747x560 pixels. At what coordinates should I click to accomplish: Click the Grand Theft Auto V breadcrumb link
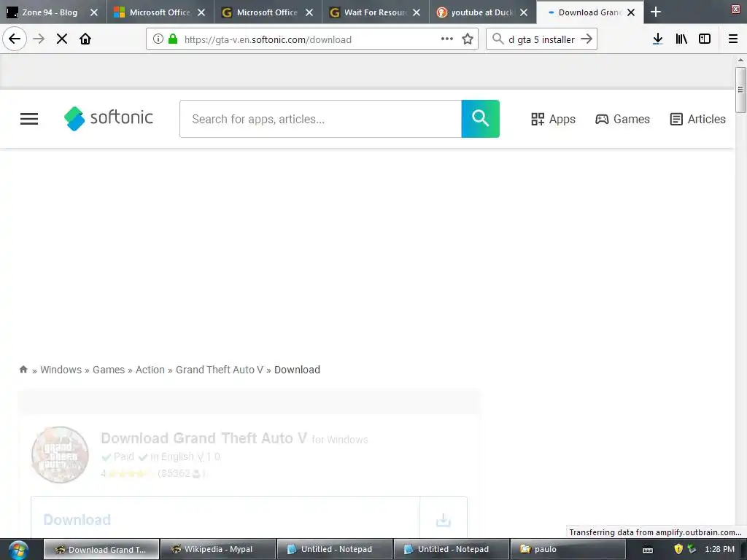click(x=219, y=370)
